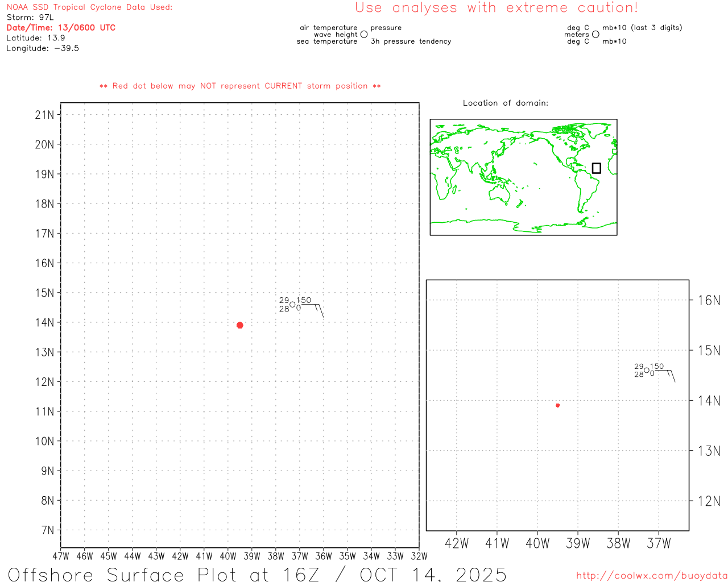
Task: Click the '10N' label on main map axis
Action: click(44, 442)
